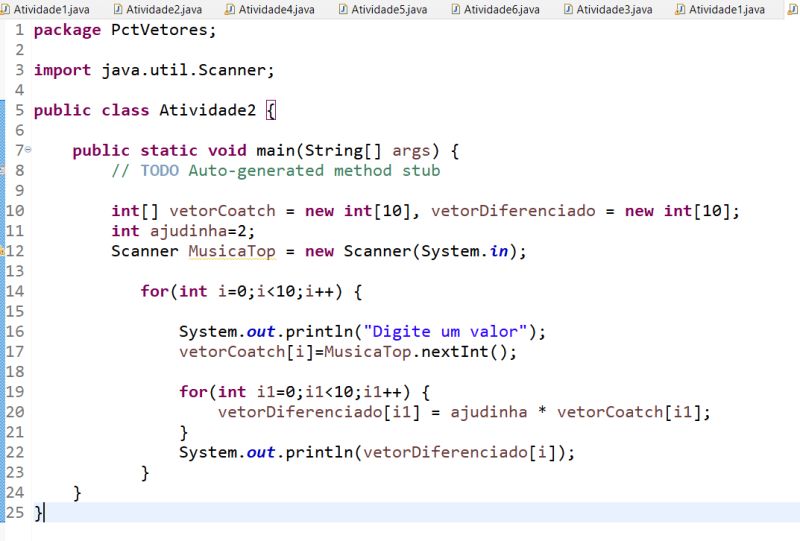
Task: Activate the Atividade3.java tab
Action: [609, 9]
